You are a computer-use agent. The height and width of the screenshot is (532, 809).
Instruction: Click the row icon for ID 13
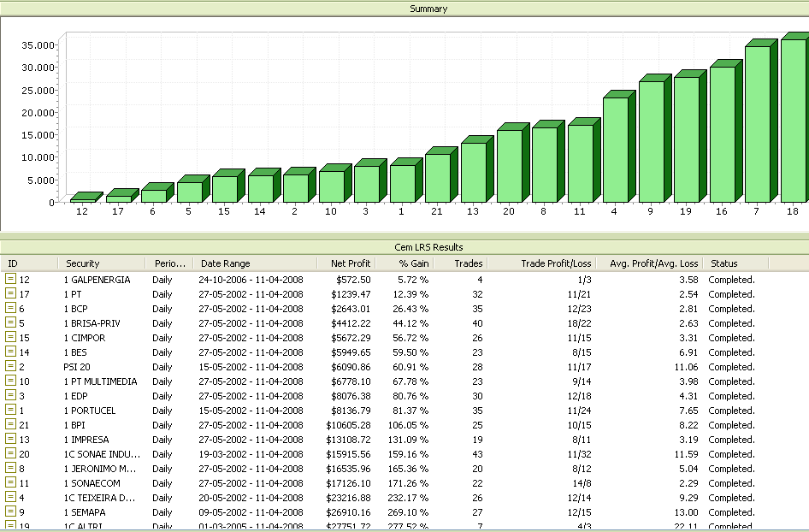pos(10,439)
